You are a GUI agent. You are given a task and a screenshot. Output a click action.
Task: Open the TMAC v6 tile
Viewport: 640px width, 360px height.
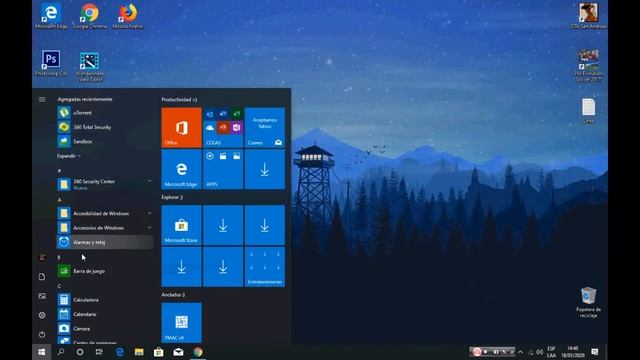click(x=181, y=322)
